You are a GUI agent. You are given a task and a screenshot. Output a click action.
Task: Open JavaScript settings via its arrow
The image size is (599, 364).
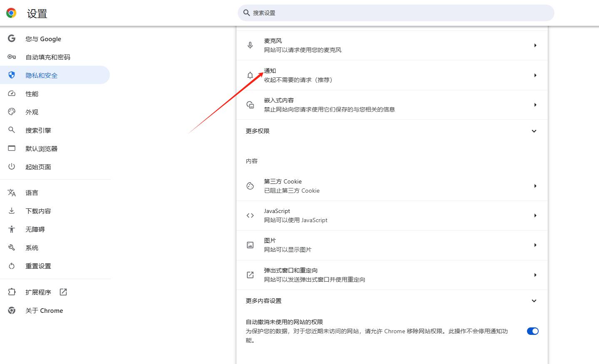pos(535,215)
